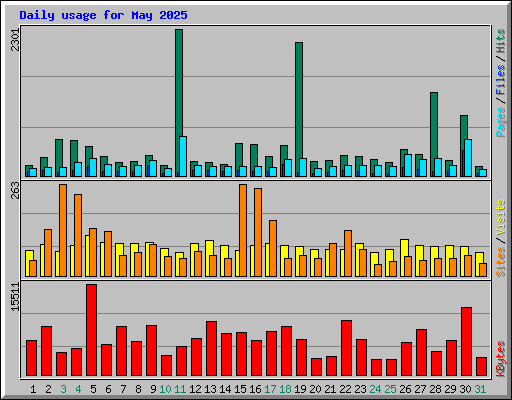Click day label 1 on the x-axis

[33, 389]
